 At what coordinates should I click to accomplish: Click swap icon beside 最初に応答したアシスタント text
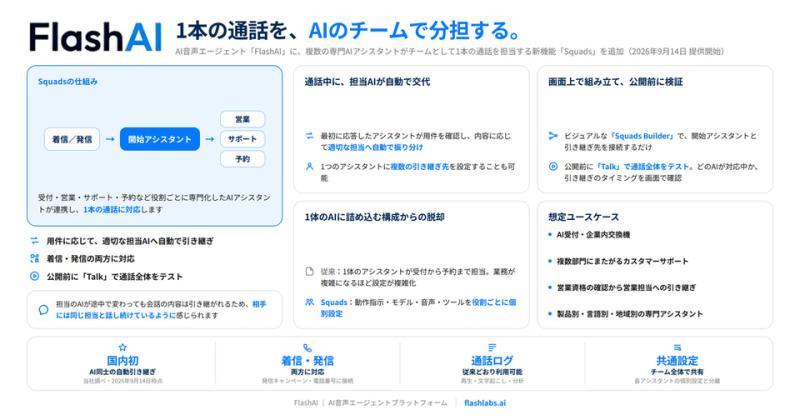(309, 136)
